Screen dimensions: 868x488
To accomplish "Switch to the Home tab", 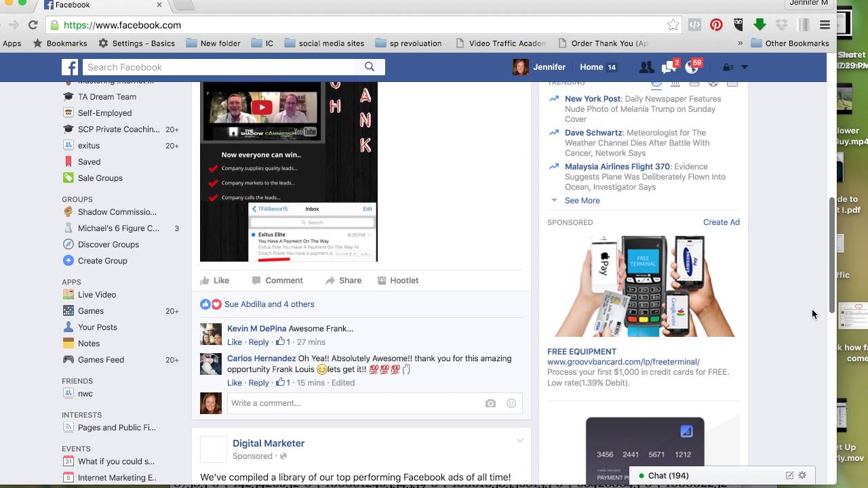I will (x=591, y=66).
